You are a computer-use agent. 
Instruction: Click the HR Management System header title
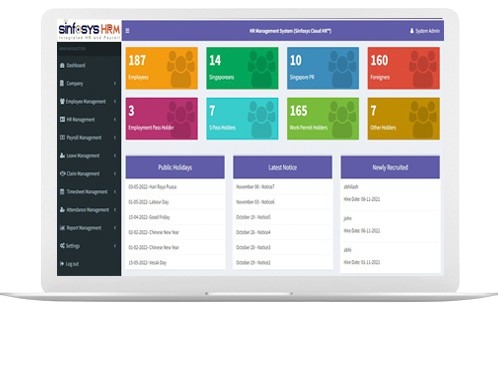point(290,31)
